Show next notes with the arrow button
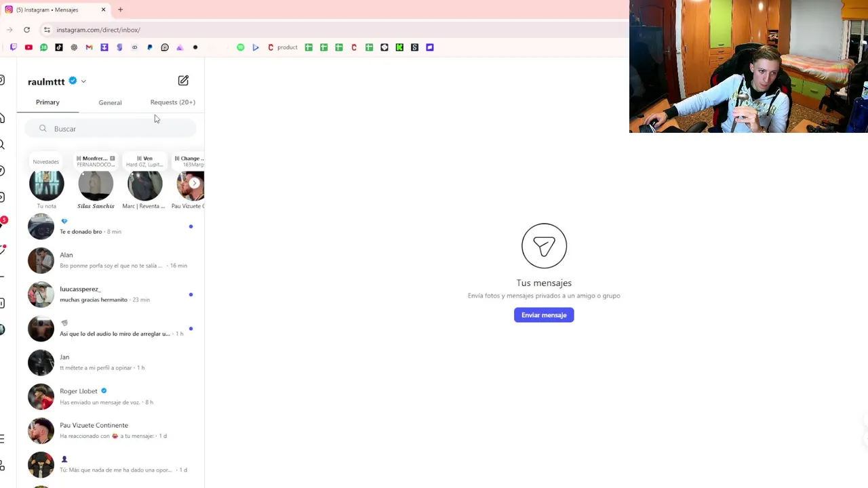This screenshot has height=488, width=868. tap(194, 183)
